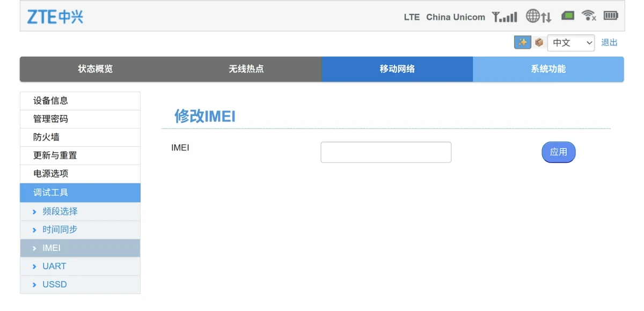The width and height of the screenshot is (644, 311).
Task: Select the UART submenu item
Action: click(80, 266)
